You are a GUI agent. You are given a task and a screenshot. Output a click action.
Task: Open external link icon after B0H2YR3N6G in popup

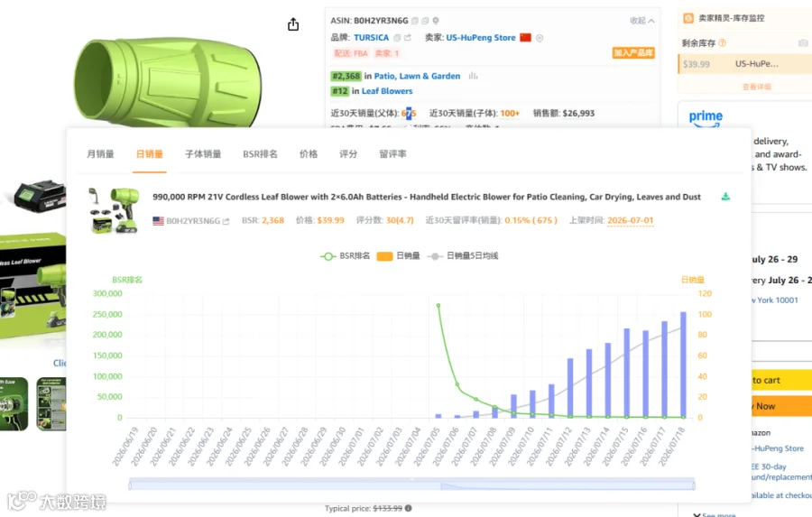pos(226,221)
